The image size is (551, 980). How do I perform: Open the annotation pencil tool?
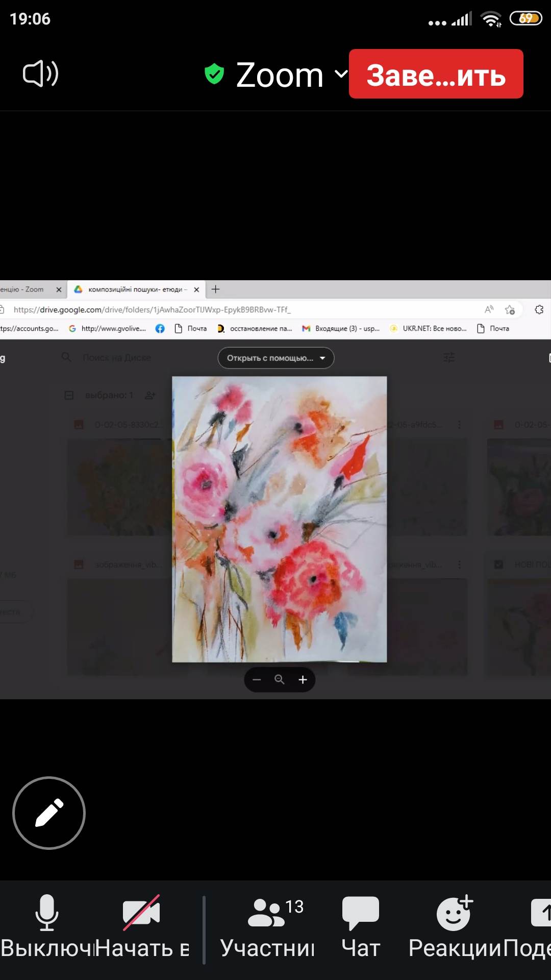(x=49, y=813)
